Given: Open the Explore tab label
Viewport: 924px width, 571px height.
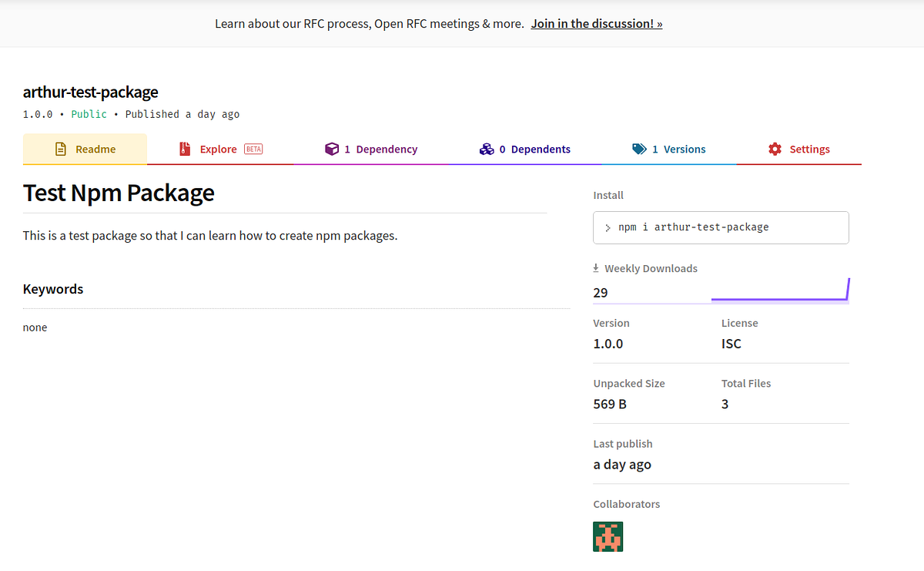Looking at the screenshot, I should (218, 149).
